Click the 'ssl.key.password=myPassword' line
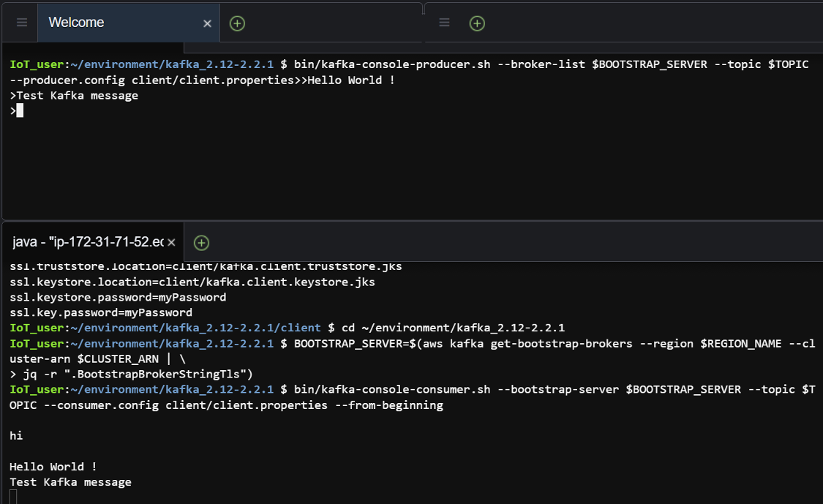Image resolution: width=823 pixels, height=504 pixels. tap(101, 312)
